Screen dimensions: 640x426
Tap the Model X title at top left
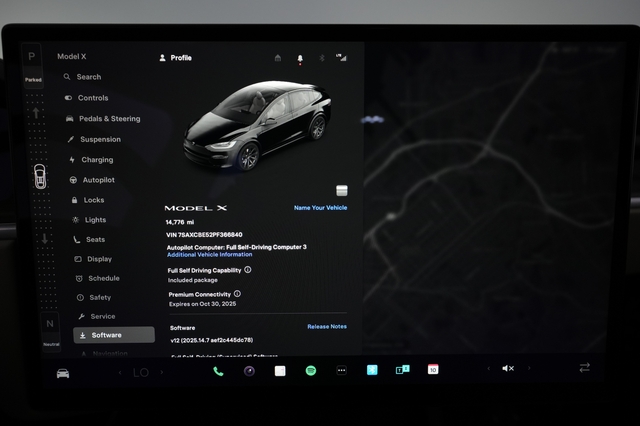coord(71,57)
